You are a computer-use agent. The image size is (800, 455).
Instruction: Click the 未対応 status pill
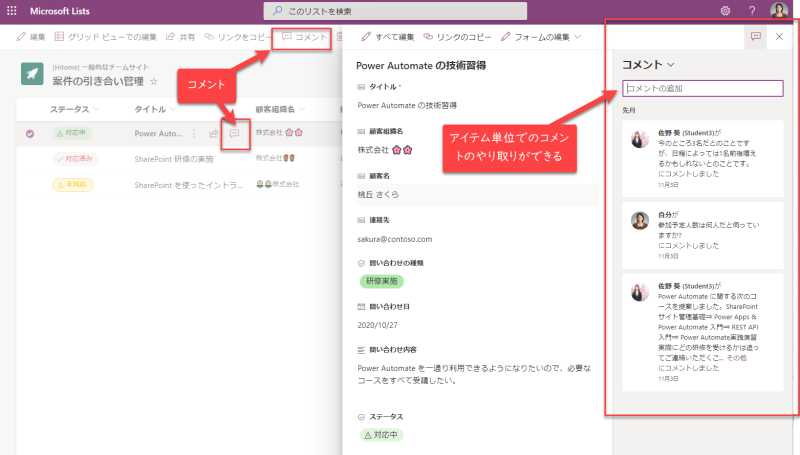pyautogui.click(x=73, y=184)
